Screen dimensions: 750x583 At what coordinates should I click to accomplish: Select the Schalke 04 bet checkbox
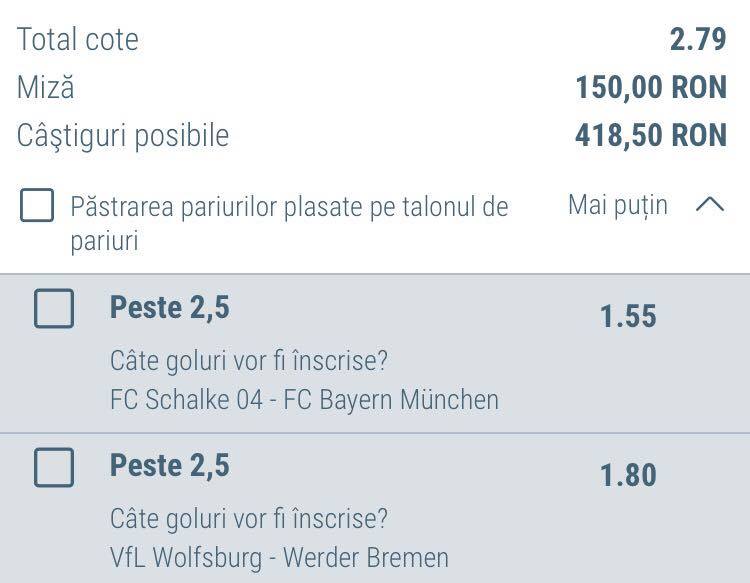click(x=54, y=308)
